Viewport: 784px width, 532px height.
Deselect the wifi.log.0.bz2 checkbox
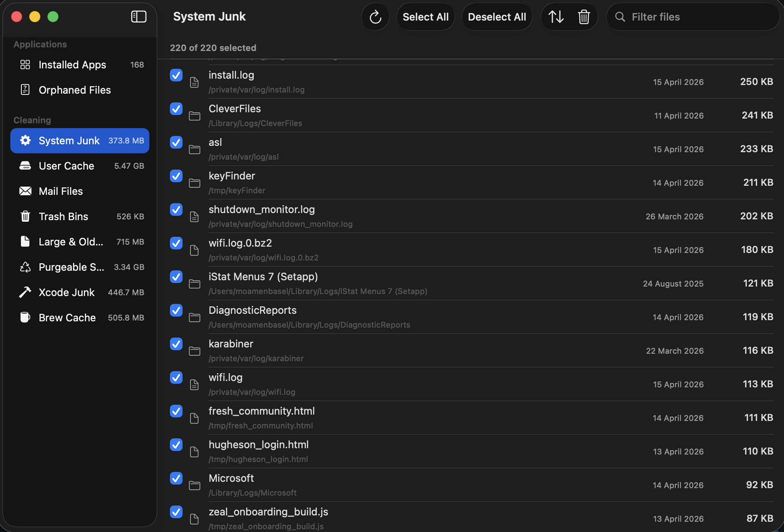pyautogui.click(x=176, y=243)
